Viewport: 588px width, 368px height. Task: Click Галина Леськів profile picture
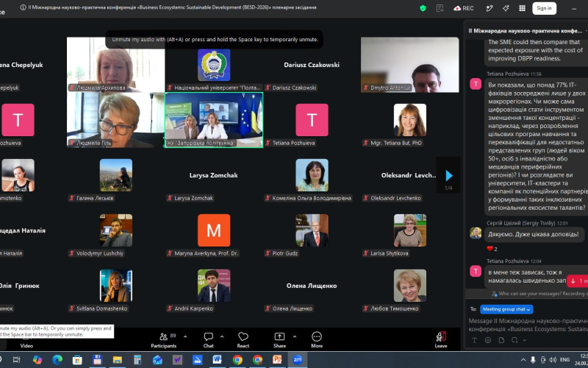tap(116, 175)
